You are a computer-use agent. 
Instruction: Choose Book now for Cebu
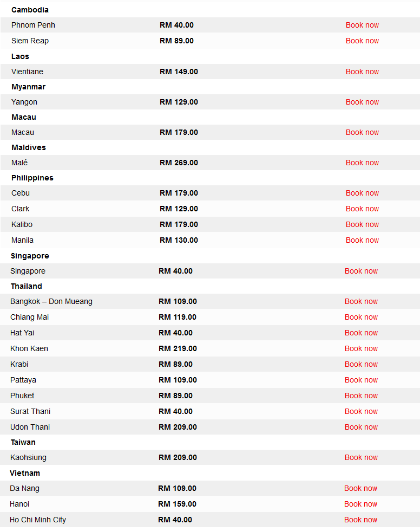(x=362, y=193)
